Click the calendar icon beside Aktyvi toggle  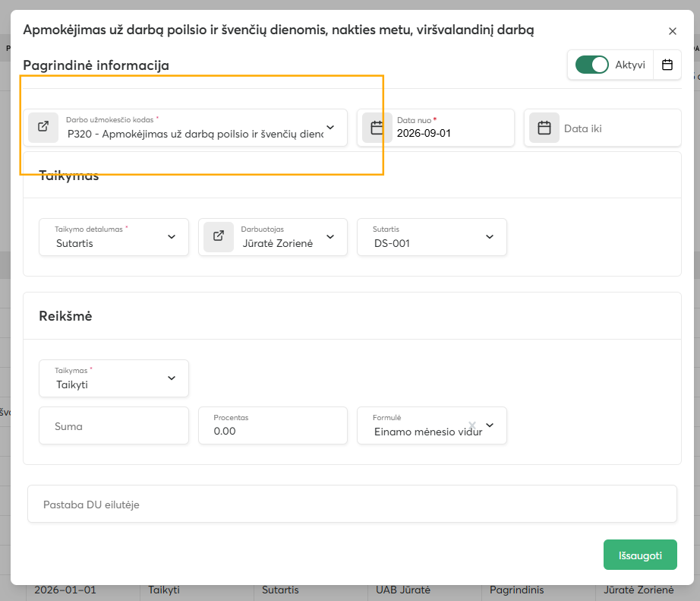pyautogui.click(x=667, y=65)
